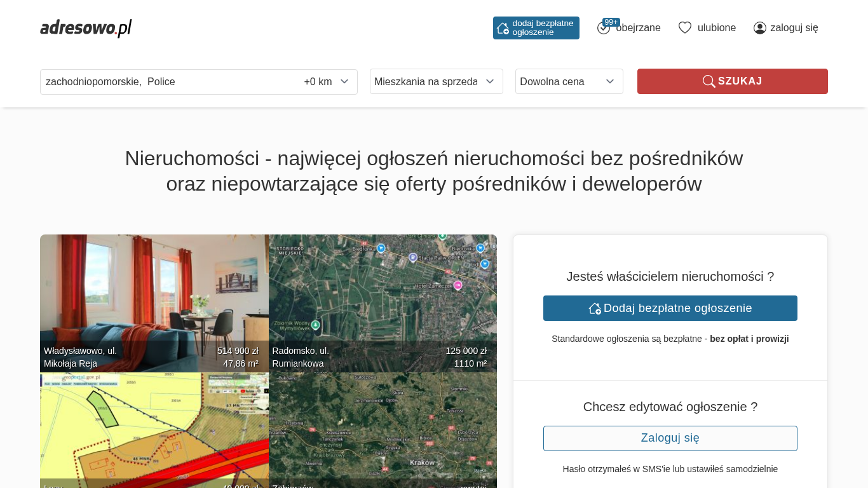Open the Władysławowo apartment listing photo
This screenshot has height=488, width=868.
click(154, 292)
